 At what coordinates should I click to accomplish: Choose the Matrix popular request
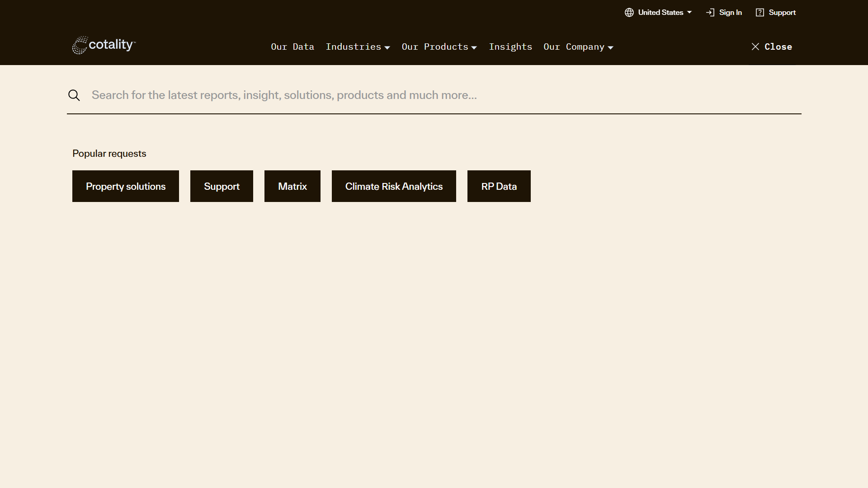[x=292, y=186]
